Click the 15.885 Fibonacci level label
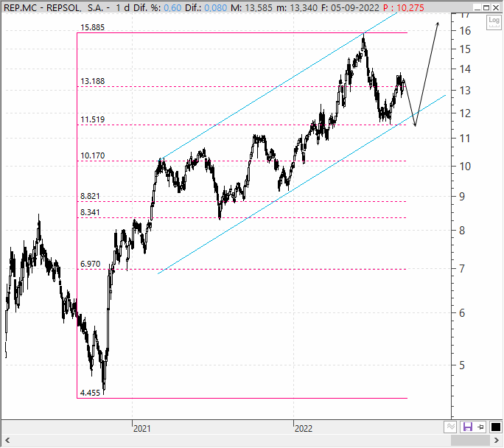Viewport: 504px width, 448px height. tap(92, 28)
